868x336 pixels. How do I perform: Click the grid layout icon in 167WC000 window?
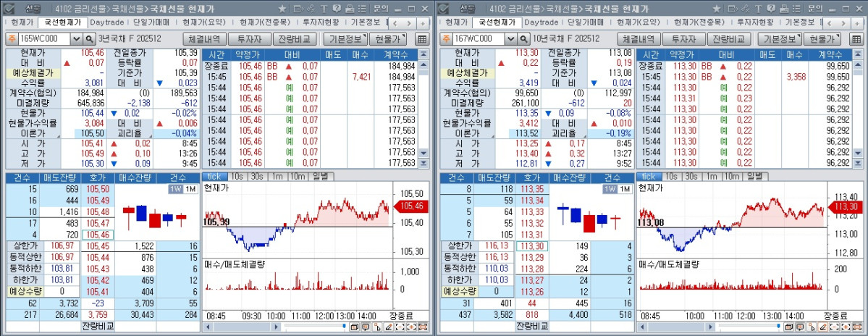point(855,39)
